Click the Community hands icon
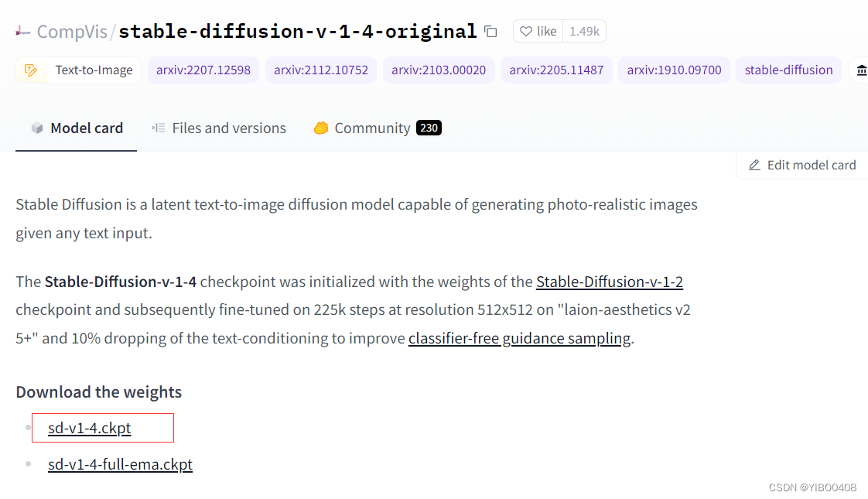The height and width of the screenshot is (499, 868). 321,128
